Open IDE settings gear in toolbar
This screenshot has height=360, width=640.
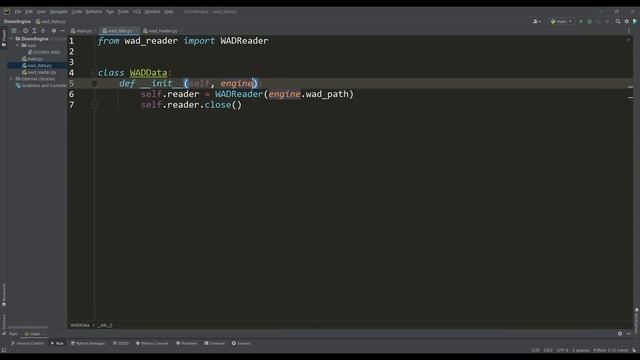(x=627, y=21)
